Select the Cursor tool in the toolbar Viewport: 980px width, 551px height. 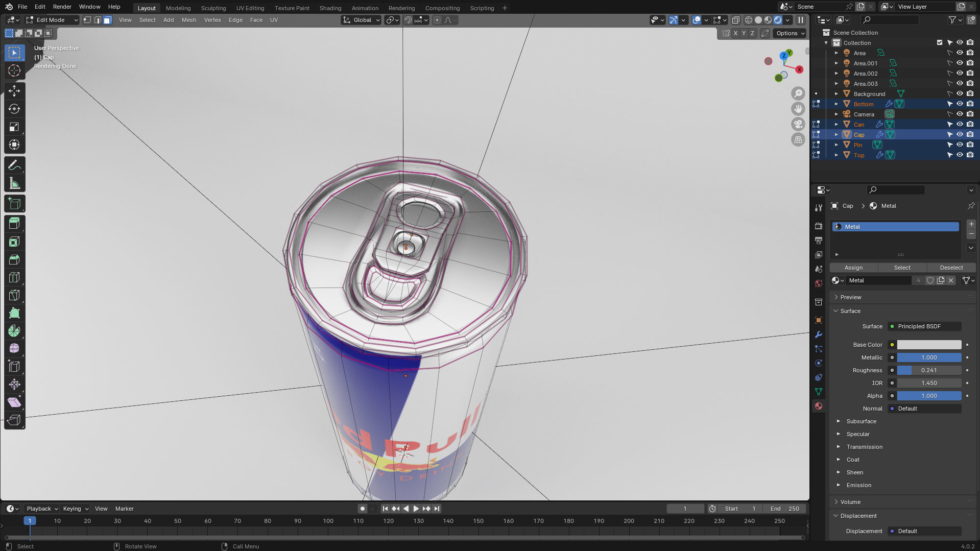point(14,71)
